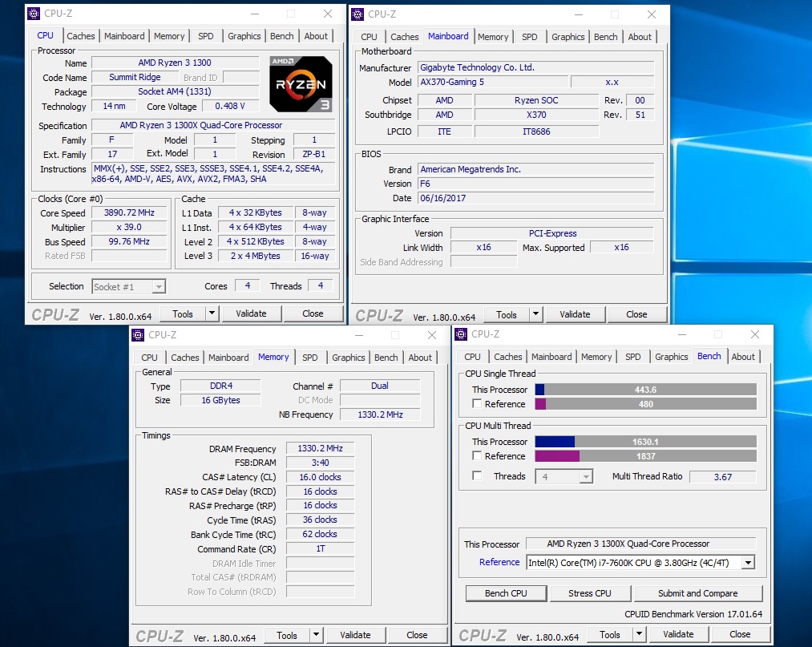
Task: Open the Graphics tab in the Mainboard window
Action: [568, 37]
